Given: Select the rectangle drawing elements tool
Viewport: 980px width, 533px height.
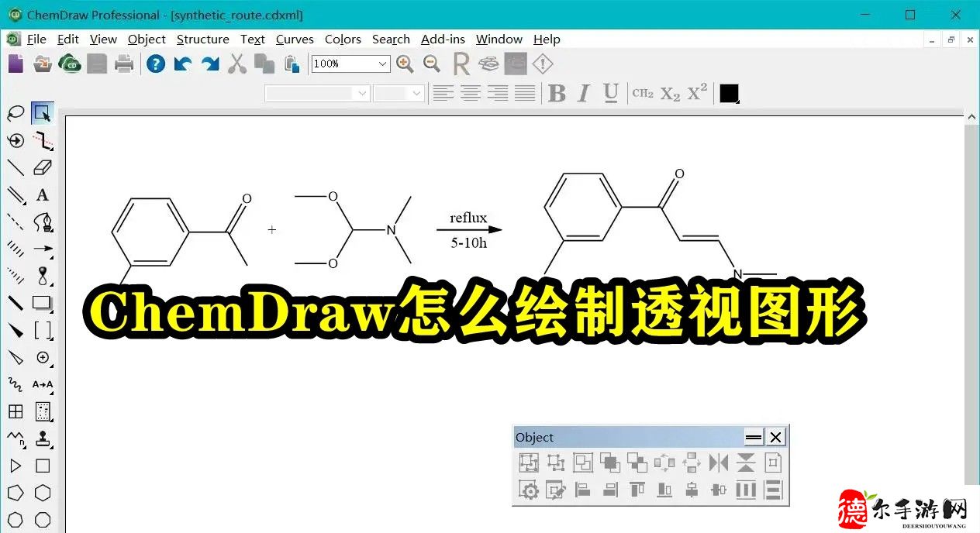Looking at the screenshot, I should click(43, 303).
